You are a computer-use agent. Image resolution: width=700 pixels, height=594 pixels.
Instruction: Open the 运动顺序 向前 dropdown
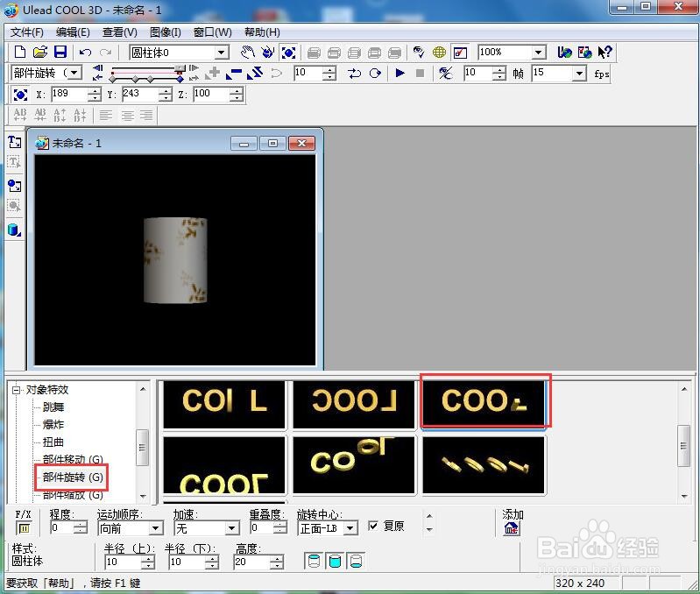click(155, 529)
